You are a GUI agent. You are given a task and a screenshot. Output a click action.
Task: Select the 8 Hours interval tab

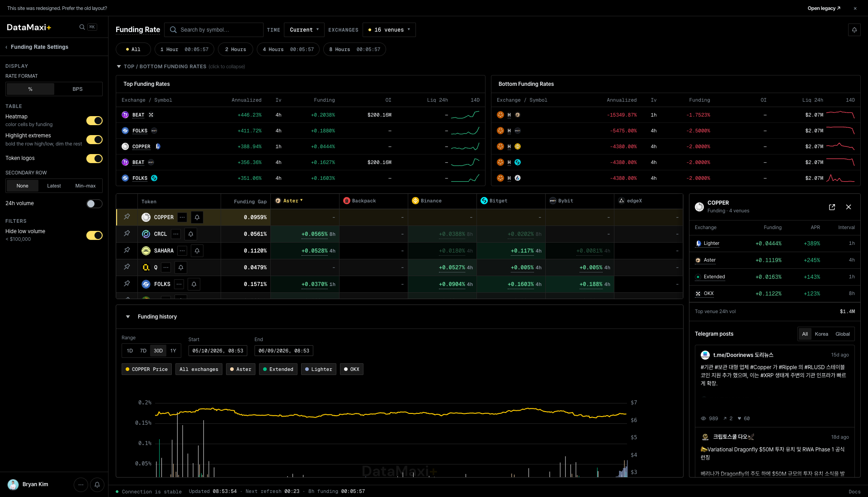354,49
